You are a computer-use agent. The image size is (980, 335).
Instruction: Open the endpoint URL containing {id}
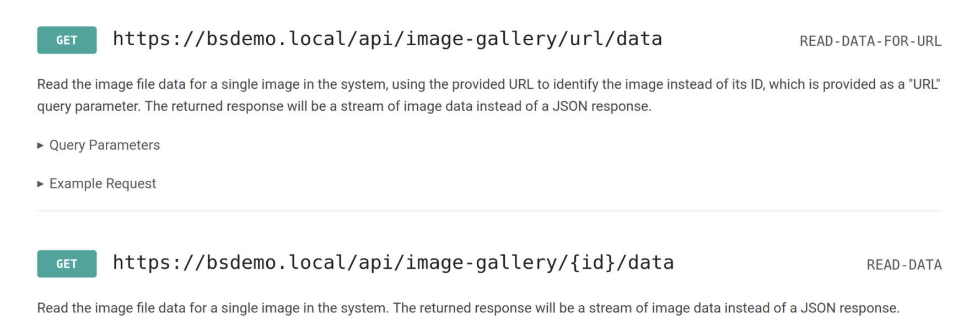coord(391,263)
